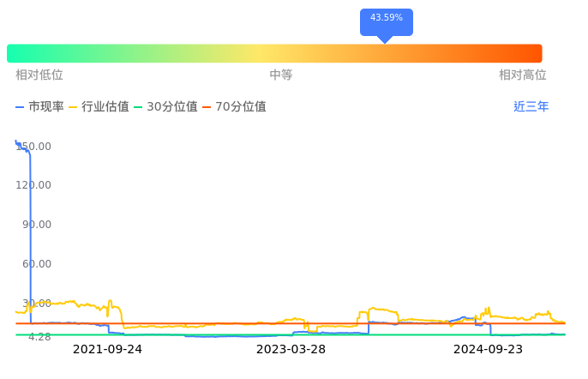Click the 90.00 value on the y-axis
588x379 pixels.
(37, 225)
